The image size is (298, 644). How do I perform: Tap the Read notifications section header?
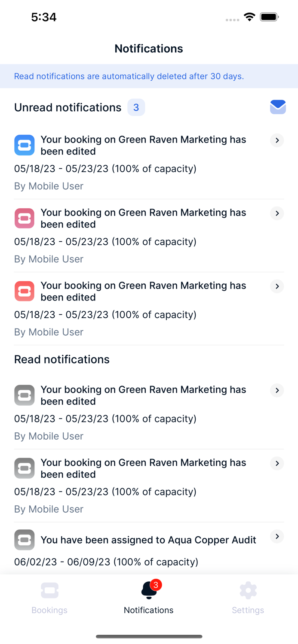click(61, 359)
